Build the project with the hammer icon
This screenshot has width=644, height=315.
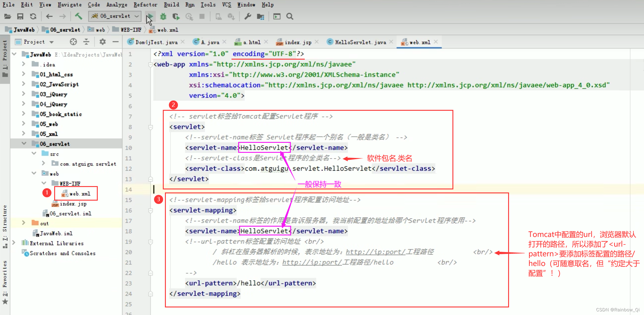coord(79,16)
